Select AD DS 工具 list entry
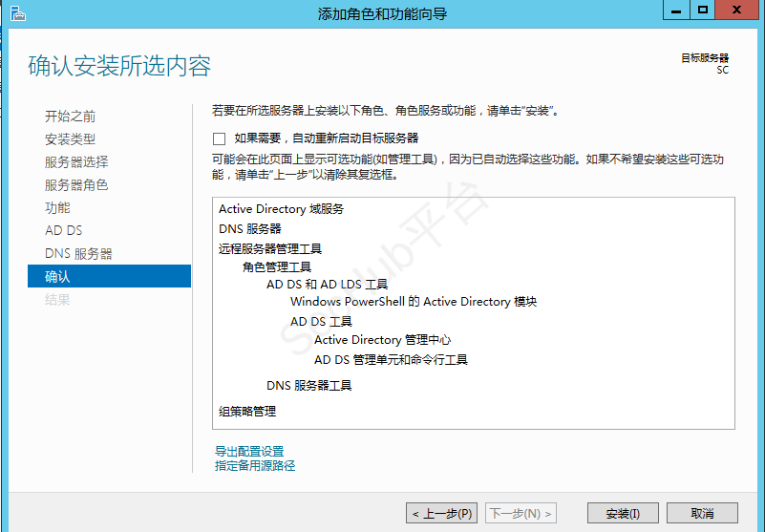Screen dimensions: 765x532 coord(322,322)
